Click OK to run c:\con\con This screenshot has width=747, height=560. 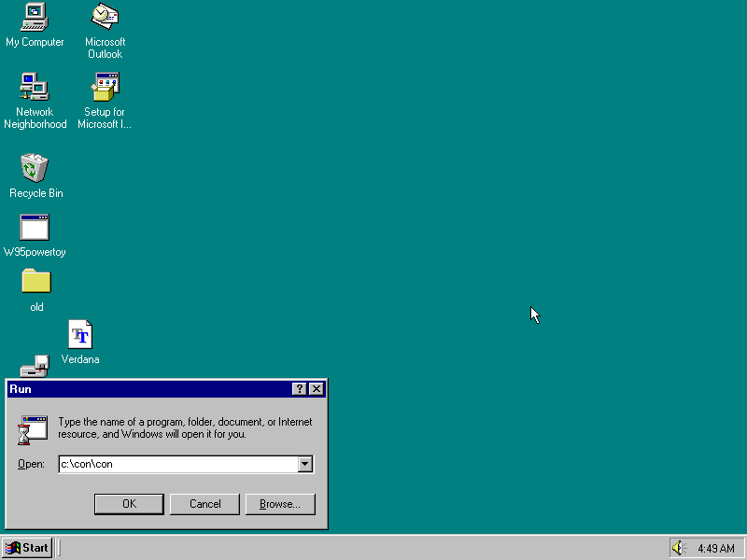tap(129, 504)
